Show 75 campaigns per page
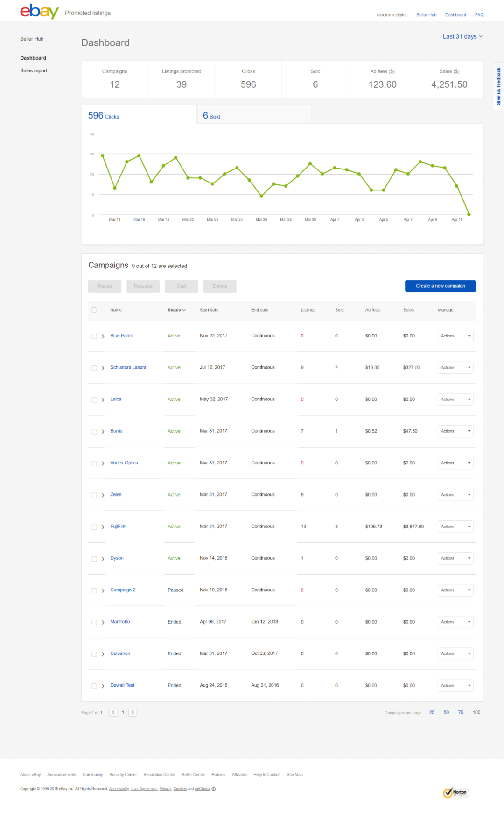The image size is (504, 815). [461, 712]
